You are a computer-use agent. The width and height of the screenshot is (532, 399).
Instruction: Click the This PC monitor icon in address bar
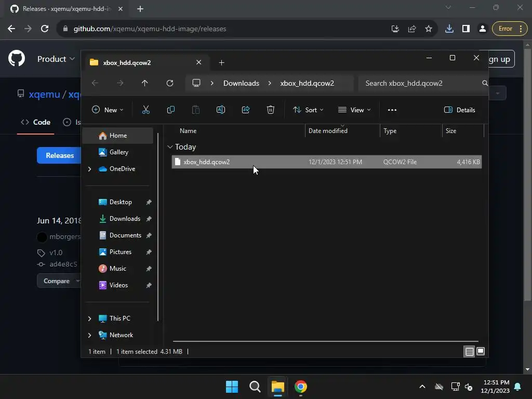(196, 83)
